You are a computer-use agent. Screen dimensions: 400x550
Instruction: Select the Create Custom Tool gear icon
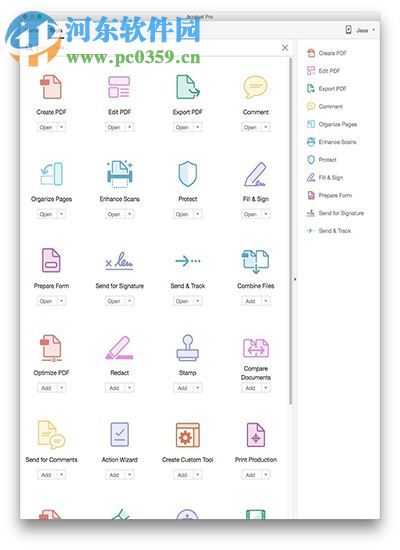click(x=188, y=435)
